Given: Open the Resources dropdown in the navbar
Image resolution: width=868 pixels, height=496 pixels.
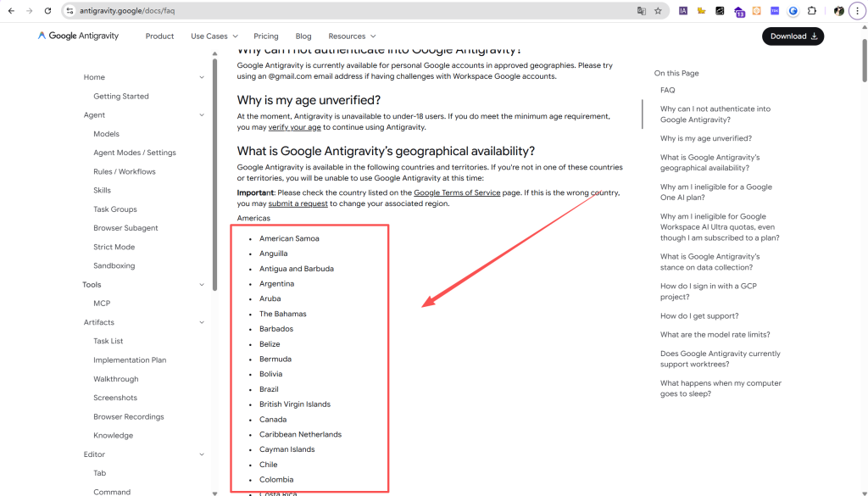Looking at the screenshot, I should [352, 36].
